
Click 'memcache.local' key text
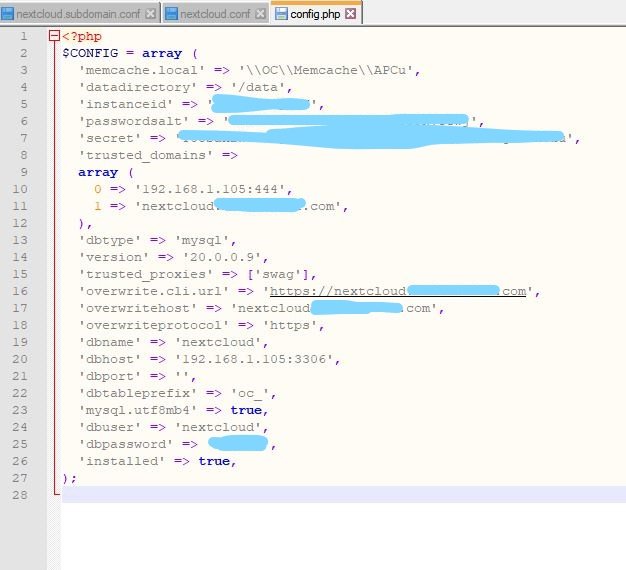[142, 70]
